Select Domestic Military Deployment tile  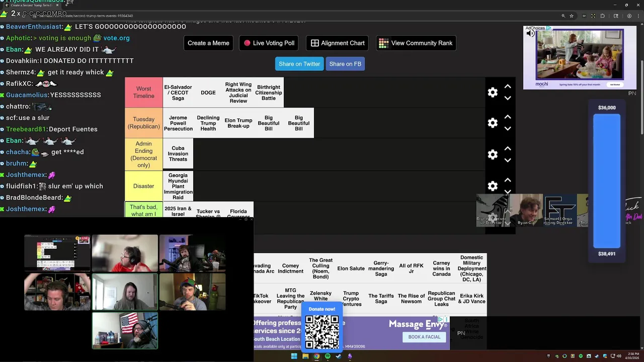point(471,268)
